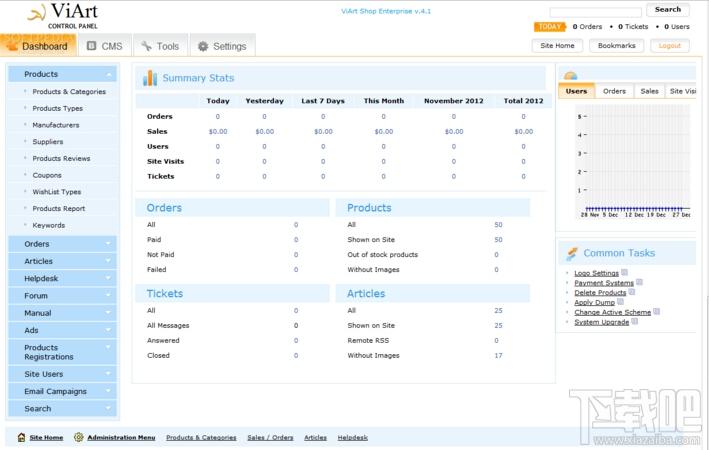Open the Logo Settings task link

click(x=596, y=273)
